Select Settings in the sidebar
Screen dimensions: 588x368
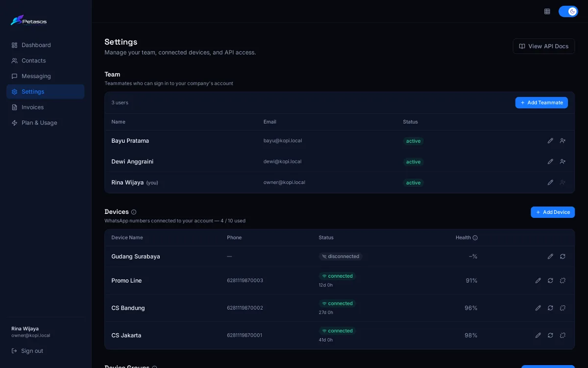[46, 92]
